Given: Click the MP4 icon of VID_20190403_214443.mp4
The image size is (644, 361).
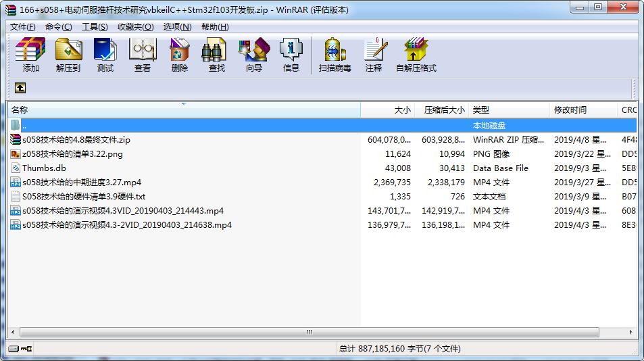Looking at the screenshot, I should click(x=16, y=211).
